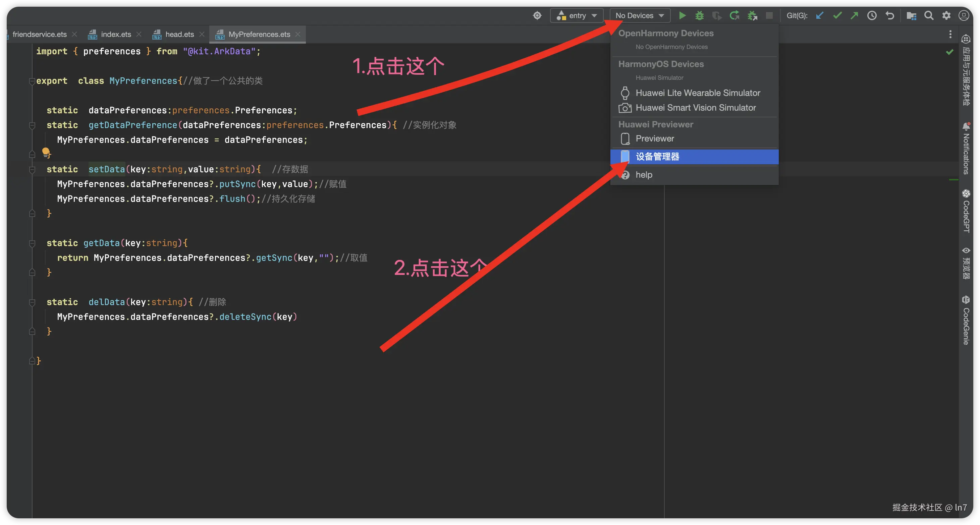Viewport: 980px width, 525px height.
Task: Open Git history clock icon
Action: pos(872,15)
